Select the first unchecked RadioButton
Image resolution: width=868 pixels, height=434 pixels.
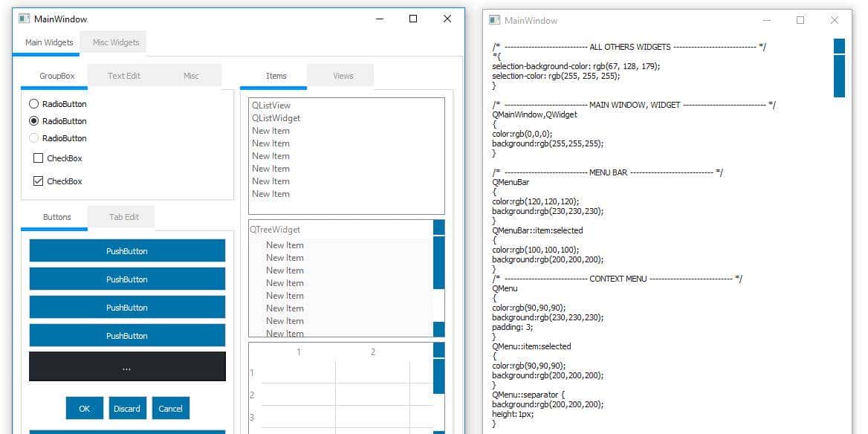33,104
